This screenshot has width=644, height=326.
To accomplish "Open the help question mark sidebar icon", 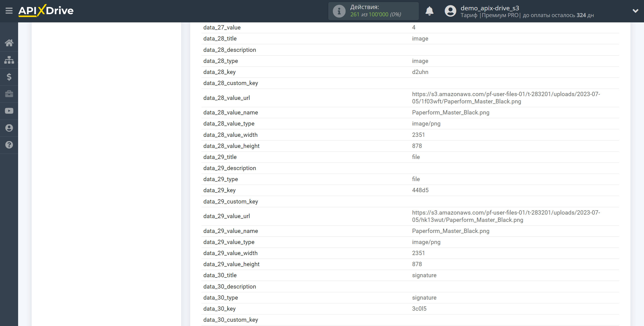I will [x=9, y=145].
